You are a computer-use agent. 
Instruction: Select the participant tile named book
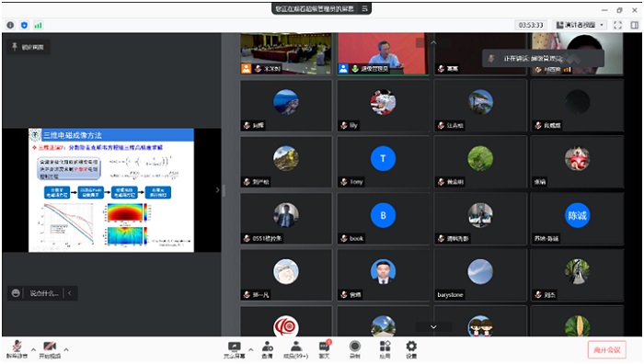tap(383, 219)
